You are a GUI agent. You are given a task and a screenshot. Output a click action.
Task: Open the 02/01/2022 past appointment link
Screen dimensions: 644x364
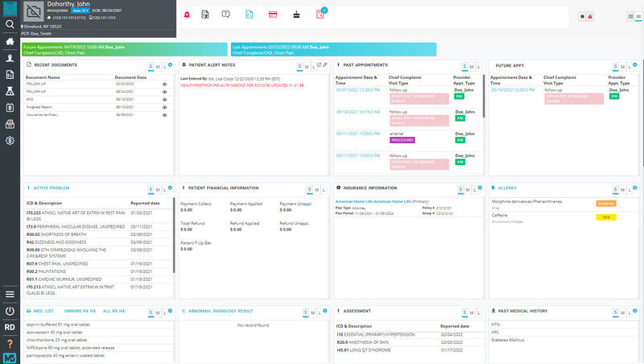(x=358, y=89)
